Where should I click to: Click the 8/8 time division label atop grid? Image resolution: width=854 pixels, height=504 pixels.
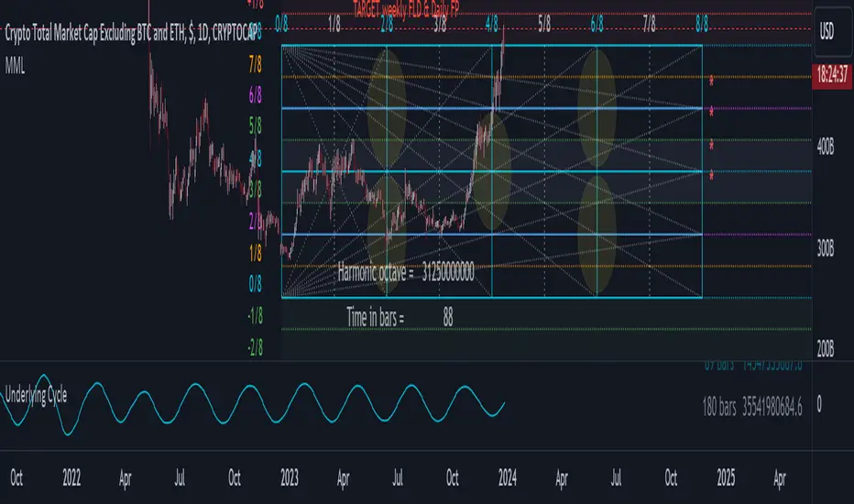(702, 24)
